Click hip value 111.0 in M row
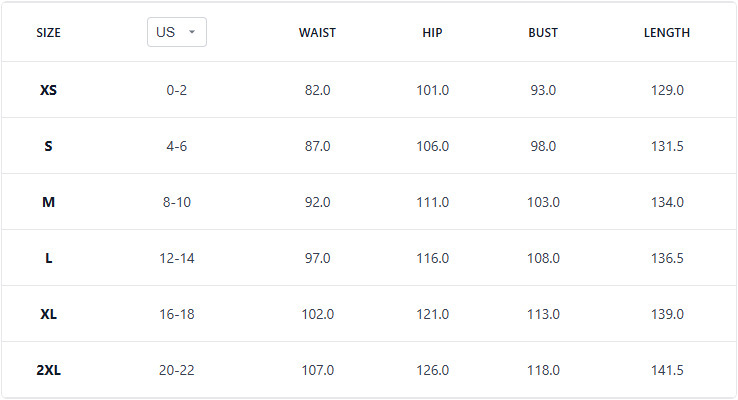The width and height of the screenshot is (738, 400). [432, 202]
